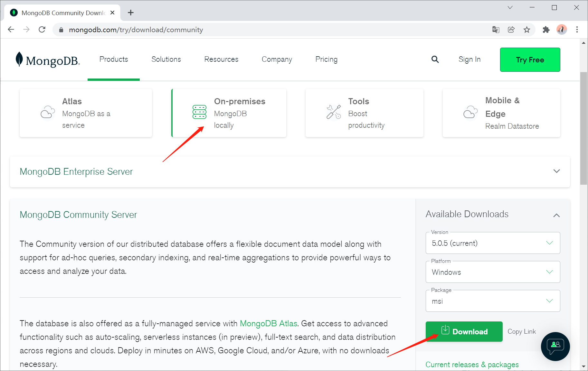Open the chat support bubble icon

555,347
